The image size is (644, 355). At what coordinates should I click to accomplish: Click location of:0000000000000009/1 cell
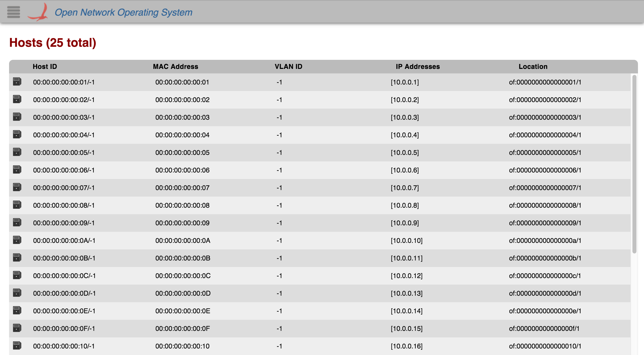545,223
